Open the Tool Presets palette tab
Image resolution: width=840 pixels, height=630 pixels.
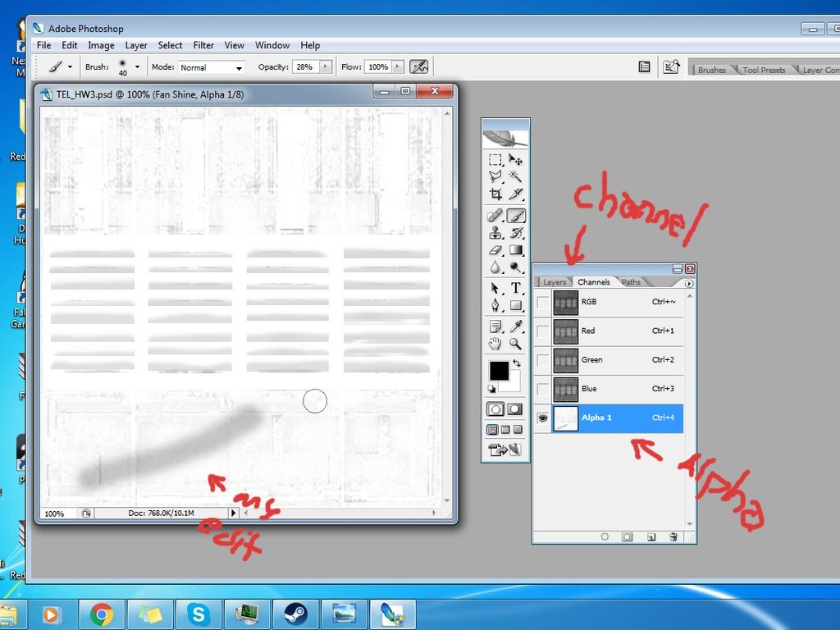click(x=764, y=70)
